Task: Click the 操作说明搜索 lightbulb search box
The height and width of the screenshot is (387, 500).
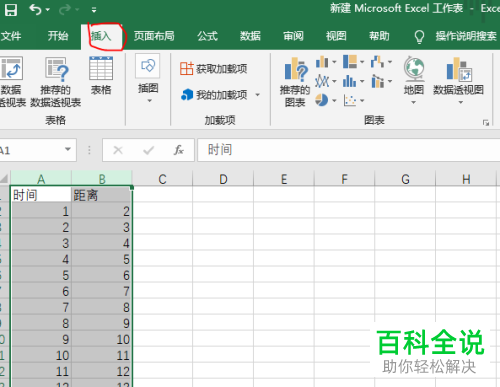Action: [x=455, y=36]
